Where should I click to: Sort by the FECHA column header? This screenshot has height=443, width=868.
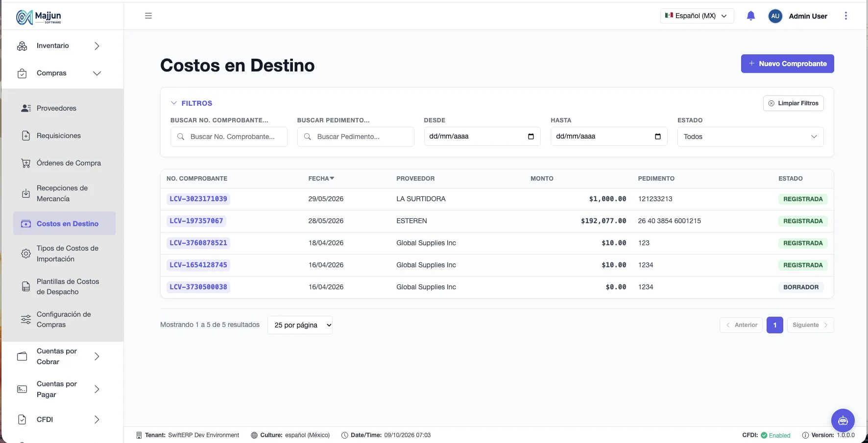(321, 179)
